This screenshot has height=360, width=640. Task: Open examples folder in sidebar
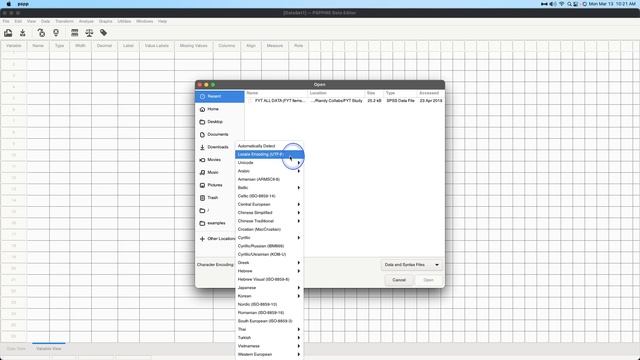point(216,223)
